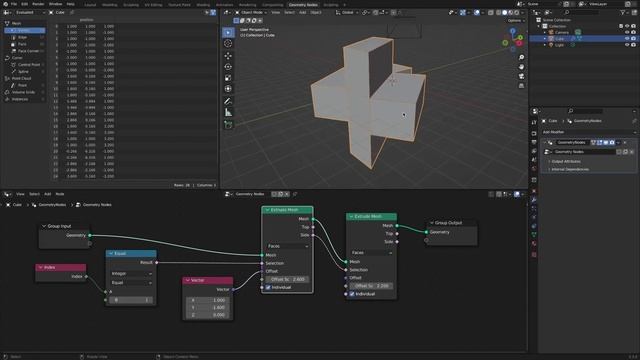The image size is (640, 360).
Task: Open the Equal operation dropdown on compare node
Action: click(x=131, y=282)
